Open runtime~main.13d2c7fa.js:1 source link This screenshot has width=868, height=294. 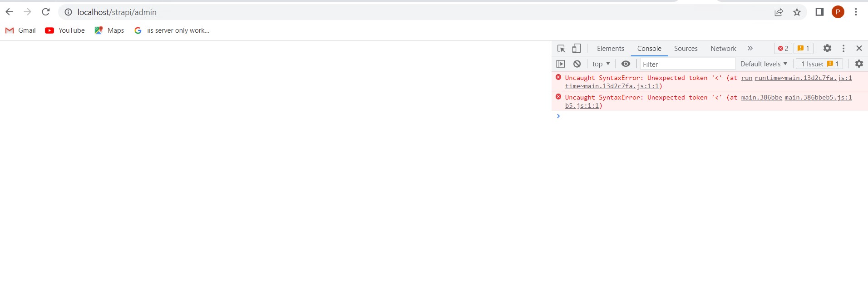tap(803, 78)
